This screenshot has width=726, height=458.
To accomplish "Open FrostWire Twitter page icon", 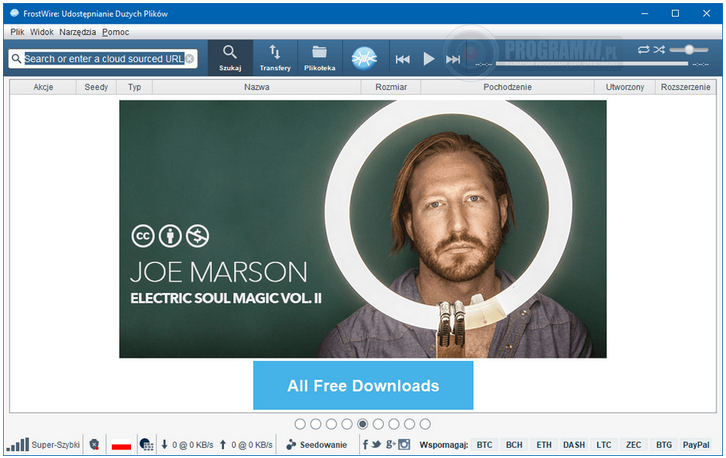I will 376,445.
